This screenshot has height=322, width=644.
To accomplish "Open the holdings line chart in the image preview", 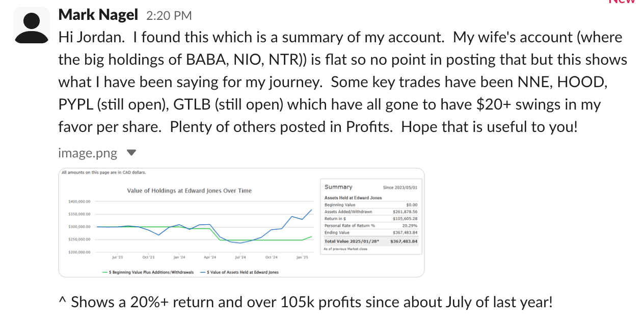I will tap(204, 227).
